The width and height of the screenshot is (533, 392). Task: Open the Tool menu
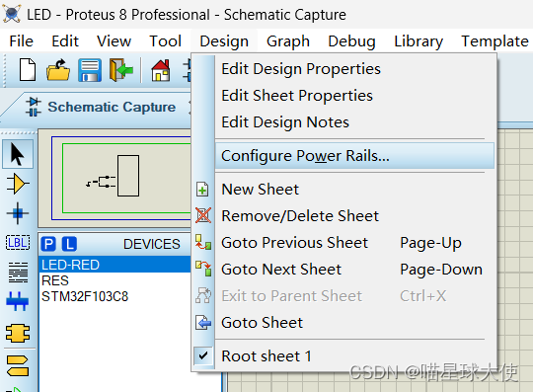[x=165, y=41]
